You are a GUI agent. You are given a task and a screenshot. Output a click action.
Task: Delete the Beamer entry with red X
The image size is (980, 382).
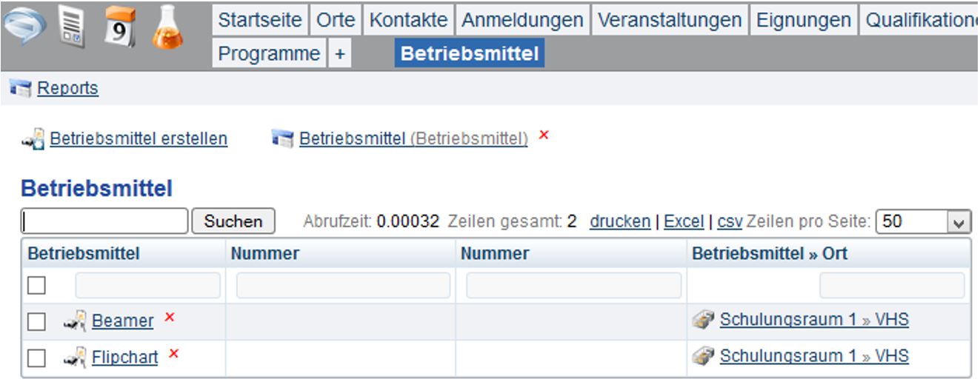(170, 317)
